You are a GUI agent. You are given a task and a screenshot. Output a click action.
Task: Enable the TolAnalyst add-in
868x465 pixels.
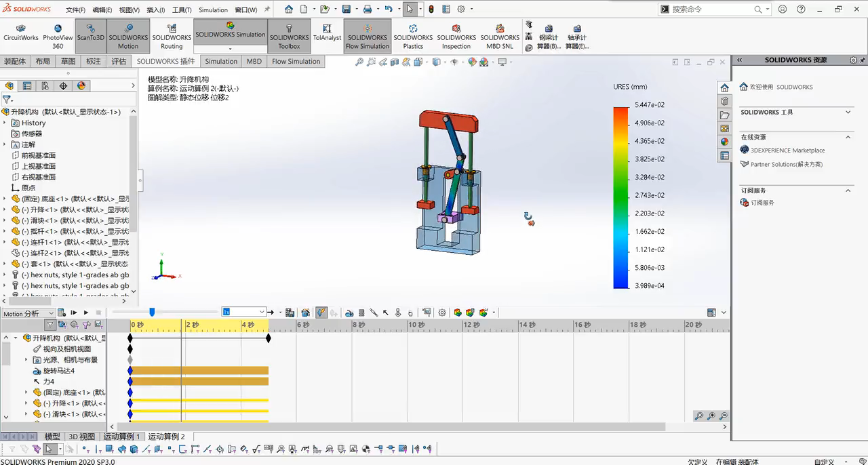[328, 34]
